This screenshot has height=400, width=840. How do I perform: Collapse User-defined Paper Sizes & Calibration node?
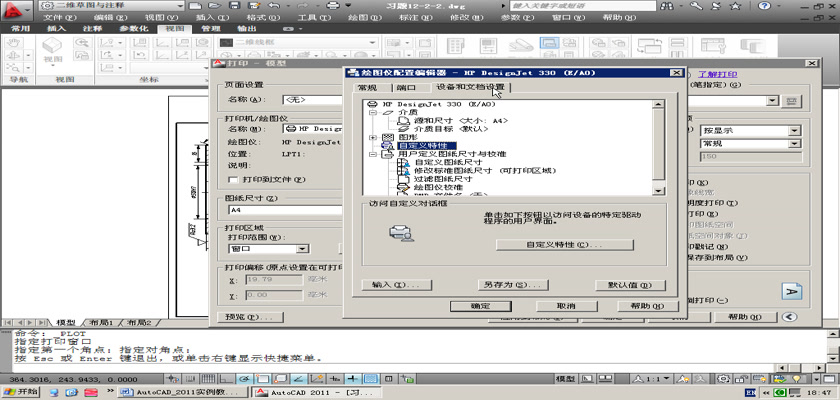click(373, 154)
